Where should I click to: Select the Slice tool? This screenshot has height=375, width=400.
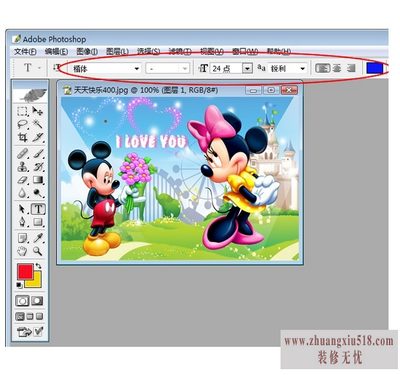(37, 137)
